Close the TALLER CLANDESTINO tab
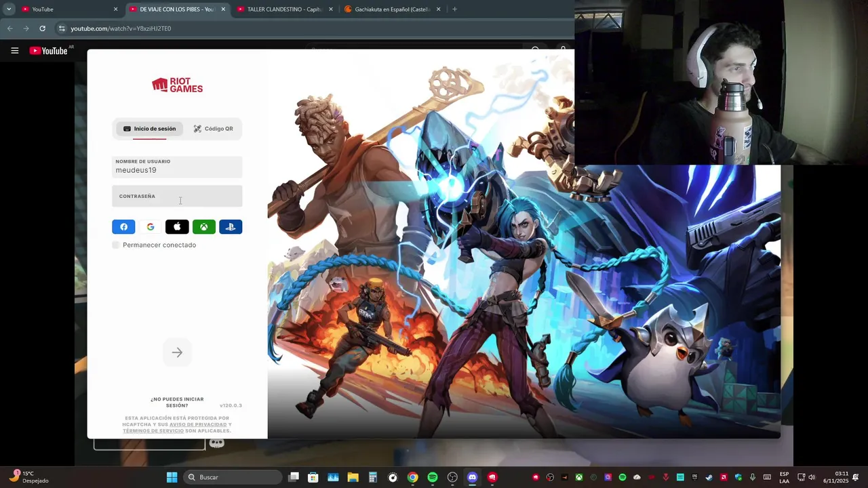The image size is (868, 488). point(331,9)
